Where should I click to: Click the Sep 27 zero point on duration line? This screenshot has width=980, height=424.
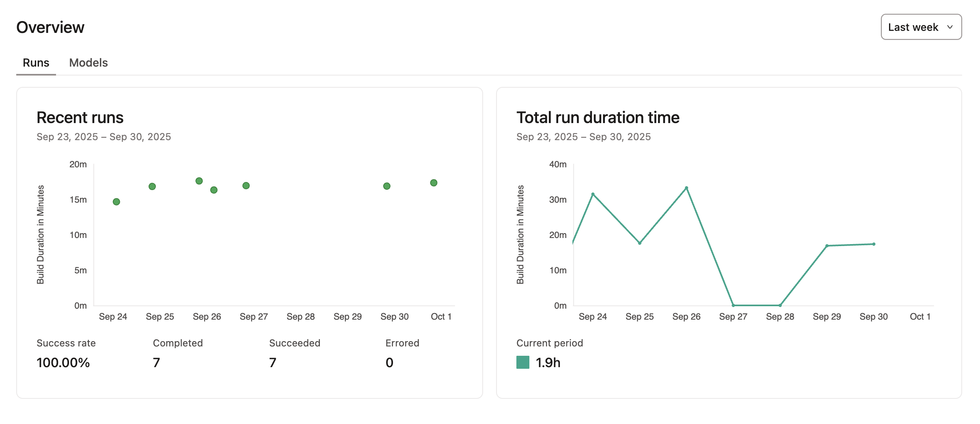(733, 305)
